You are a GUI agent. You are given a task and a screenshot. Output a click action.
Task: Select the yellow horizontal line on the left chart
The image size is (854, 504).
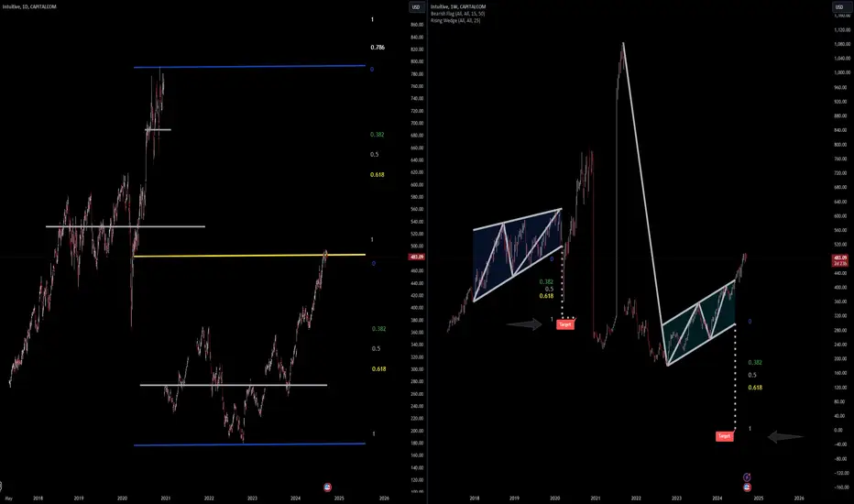249,255
